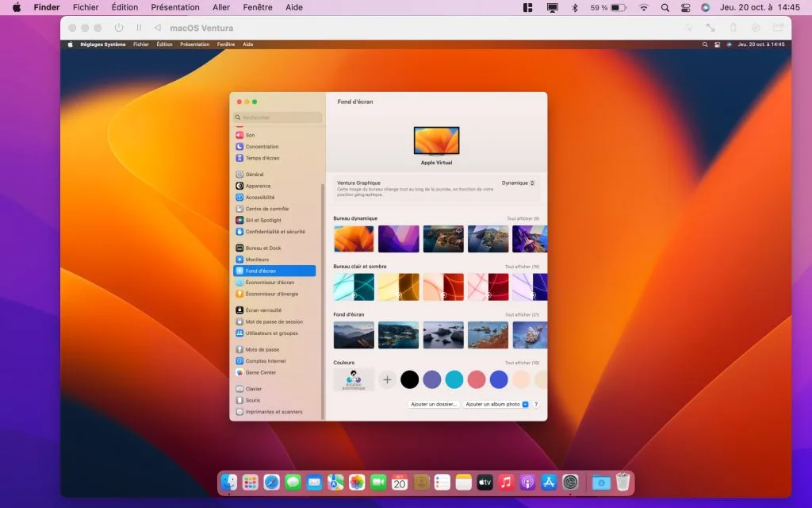Click the Rechercher search field
Image resolution: width=812 pixels, height=508 pixels.
(x=278, y=117)
